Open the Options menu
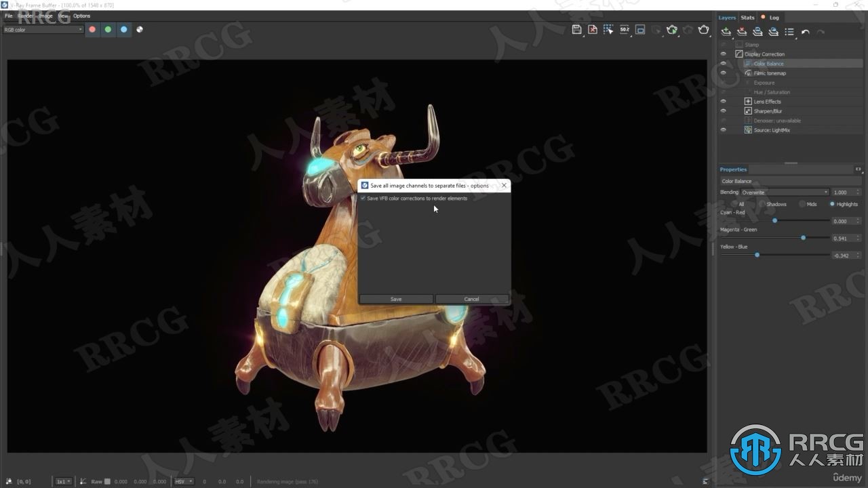The height and width of the screenshot is (488, 868). (81, 16)
